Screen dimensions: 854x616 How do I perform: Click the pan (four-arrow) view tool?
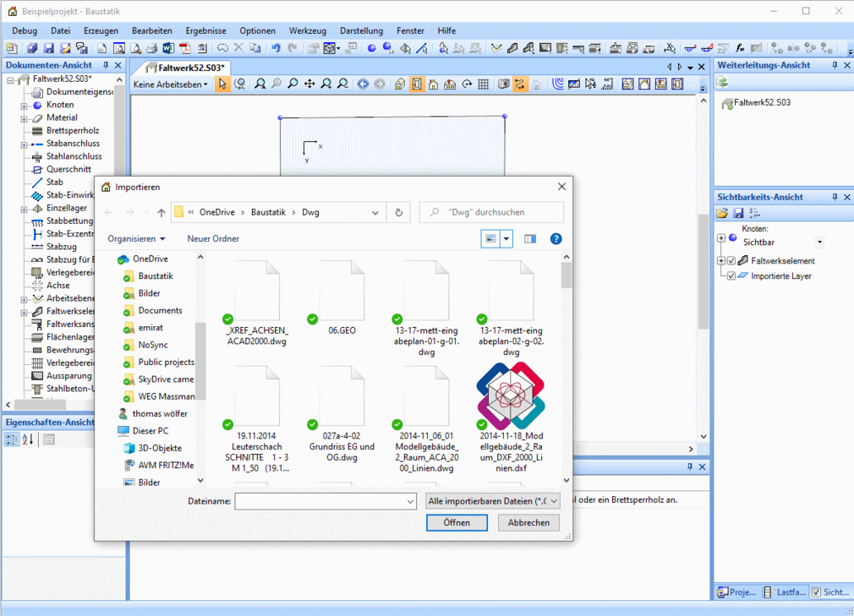(x=309, y=84)
